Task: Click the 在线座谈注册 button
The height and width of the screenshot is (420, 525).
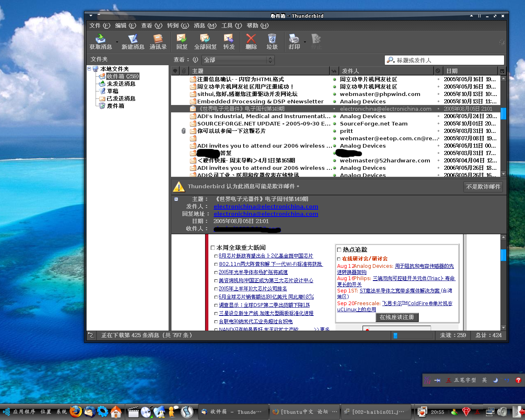Action: (x=397, y=317)
